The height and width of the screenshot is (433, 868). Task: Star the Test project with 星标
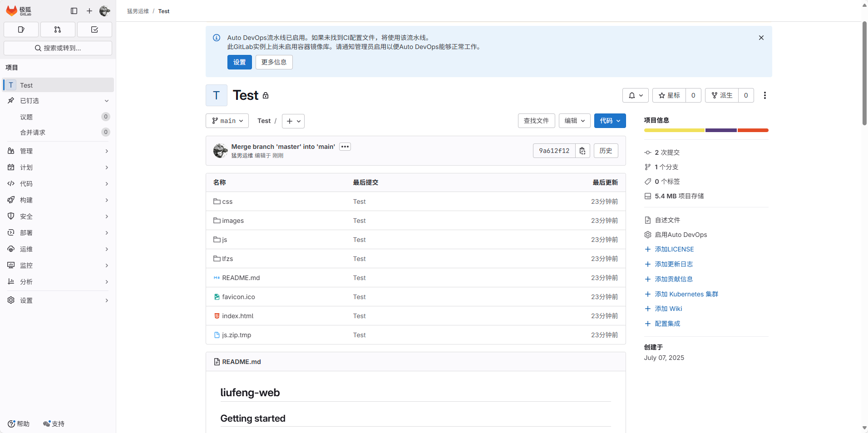[670, 95]
